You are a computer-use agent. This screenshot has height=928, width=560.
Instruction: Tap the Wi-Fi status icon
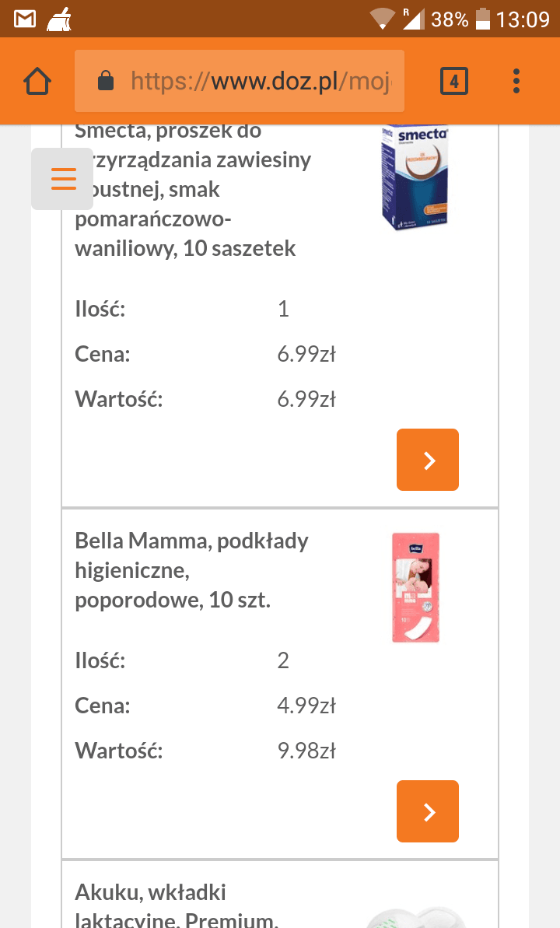click(x=382, y=19)
